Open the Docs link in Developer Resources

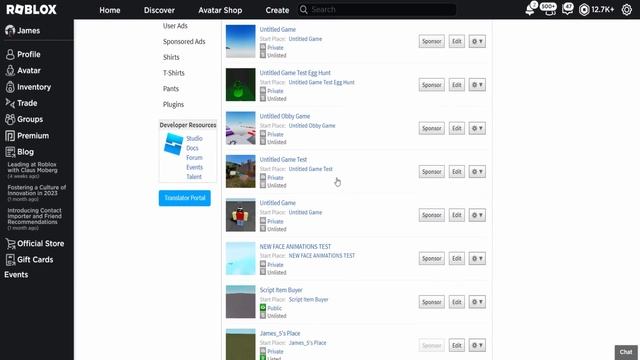pyautogui.click(x=192, y=148)
